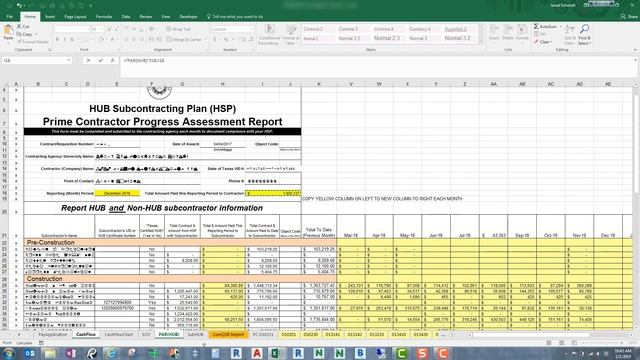Click the formula bar text
This screenshot has width=640, height=360.
pyautogui.click(x=144, y=60)
